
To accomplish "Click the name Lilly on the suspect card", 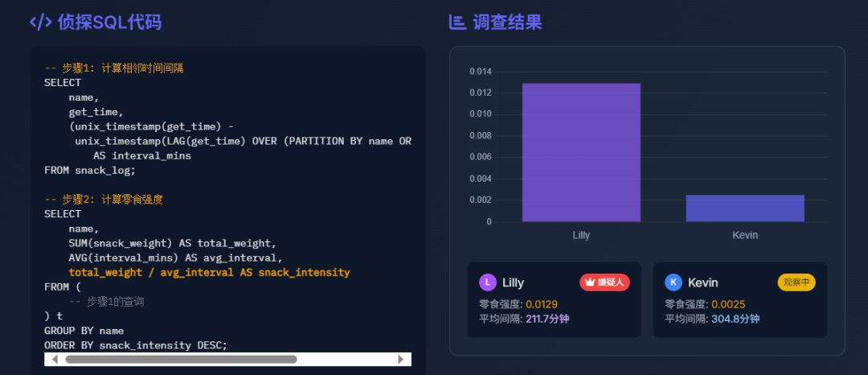I will point(513,282).
